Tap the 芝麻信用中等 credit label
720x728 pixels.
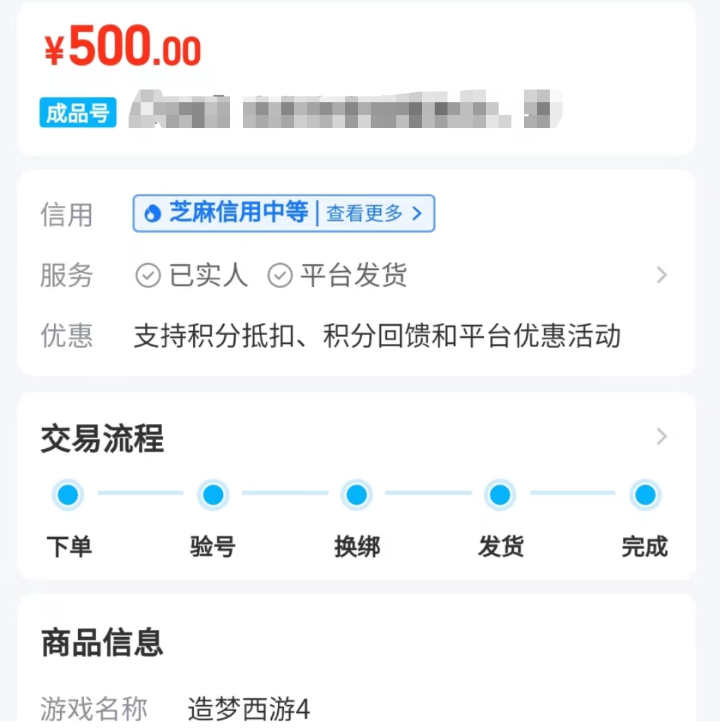pyautogui.click(x=238, y=213)
